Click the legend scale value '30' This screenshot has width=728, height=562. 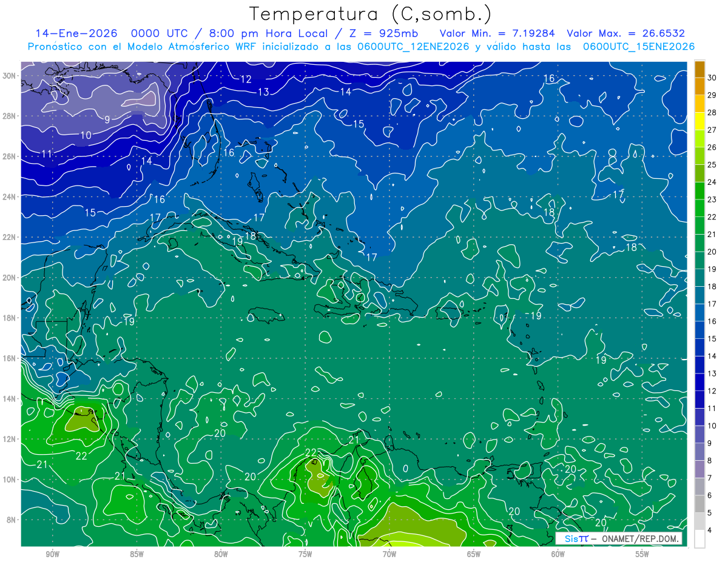(712, 78)
